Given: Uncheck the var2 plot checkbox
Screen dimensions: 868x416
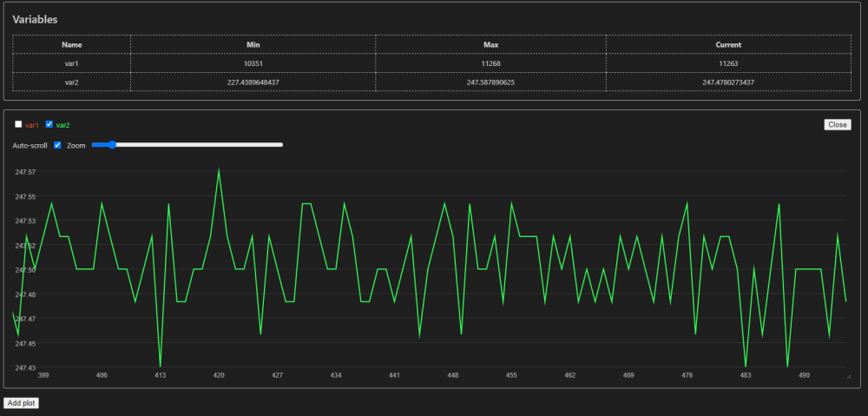Looking at the screenshot, I should click(x=49, y=124).
